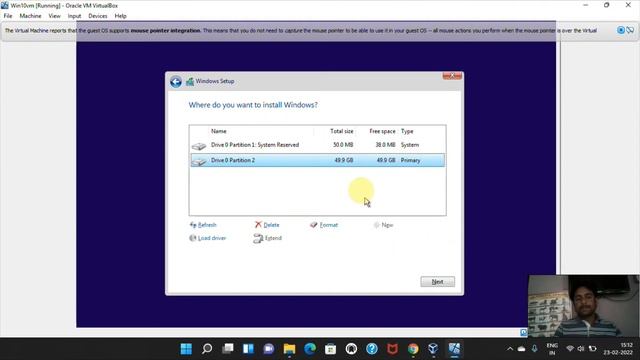Click OneDrive cloud tray icon
This screenshot has height=360, width=640.
522,349
